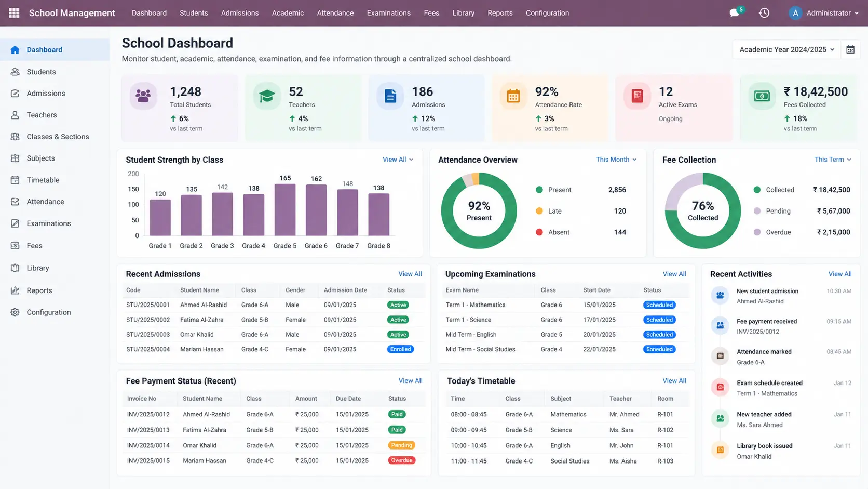Click the activity history clock icon

pyautogui.click(x=764, y=13)
